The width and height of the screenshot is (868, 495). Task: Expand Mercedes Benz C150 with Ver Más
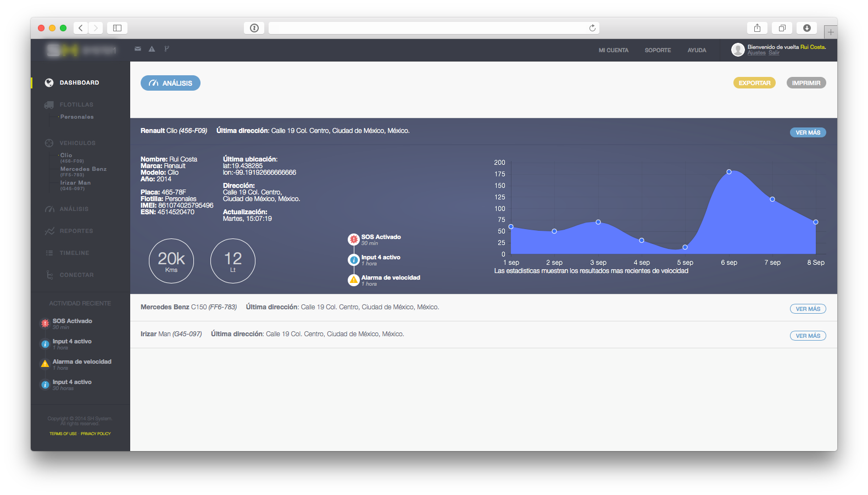[x=808, y=309]
